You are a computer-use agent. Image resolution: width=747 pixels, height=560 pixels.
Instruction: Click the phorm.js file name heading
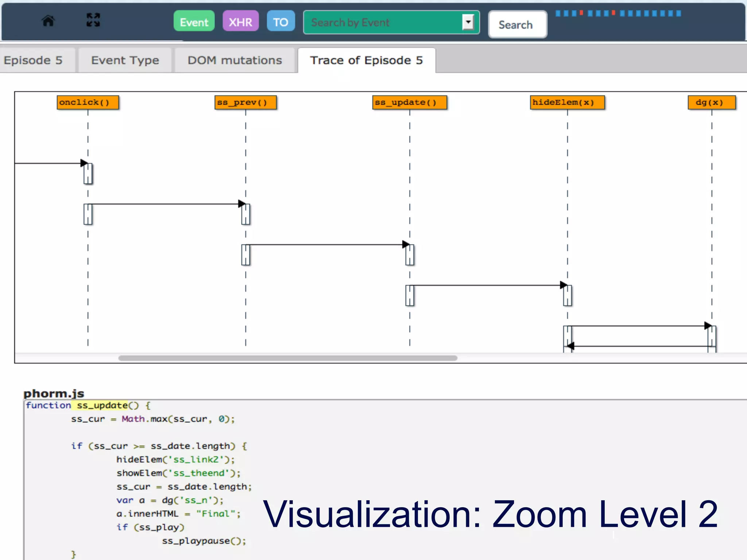click(54, 393)
